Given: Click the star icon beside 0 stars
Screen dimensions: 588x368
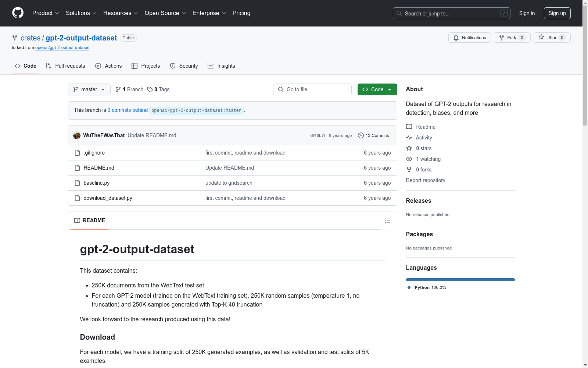Looking at the screenshot, I should pos(409,148).
